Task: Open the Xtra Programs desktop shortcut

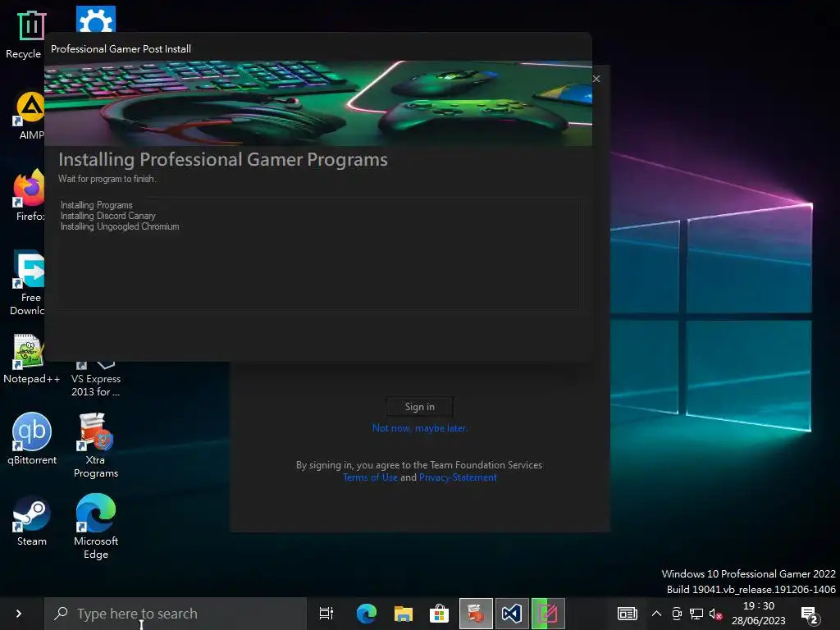Action: point(96,445)
